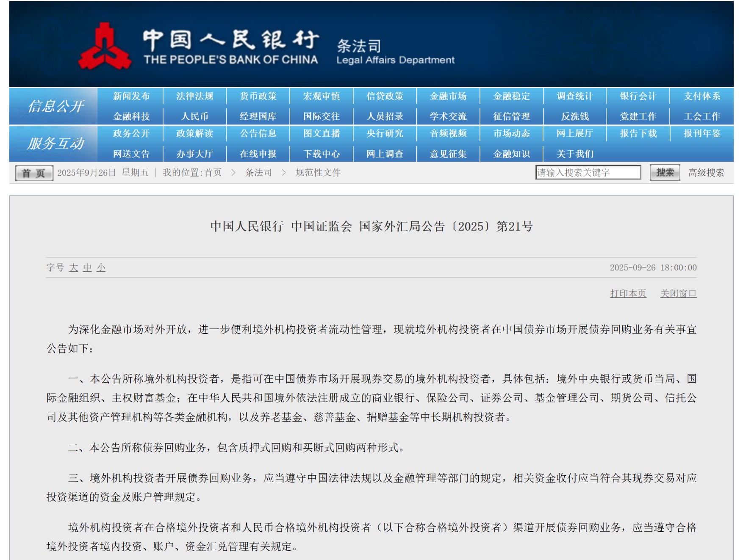Visit the 音频视频 page

coord(448,133)
